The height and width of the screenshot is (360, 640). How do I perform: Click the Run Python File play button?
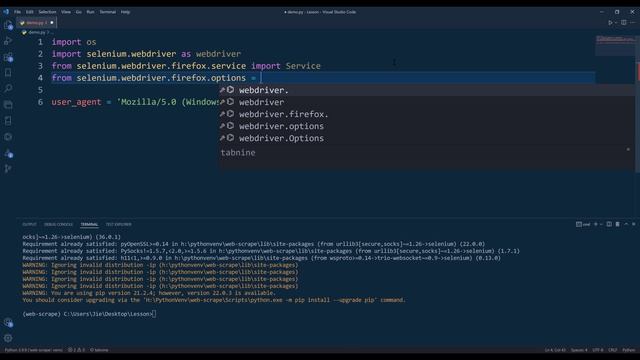pyautogui.click(x=610, y=23)
